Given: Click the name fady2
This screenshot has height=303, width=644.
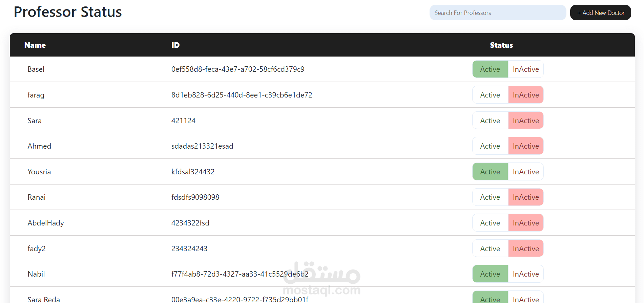Looking at the screenshot, I should click(x=37, y=249).
